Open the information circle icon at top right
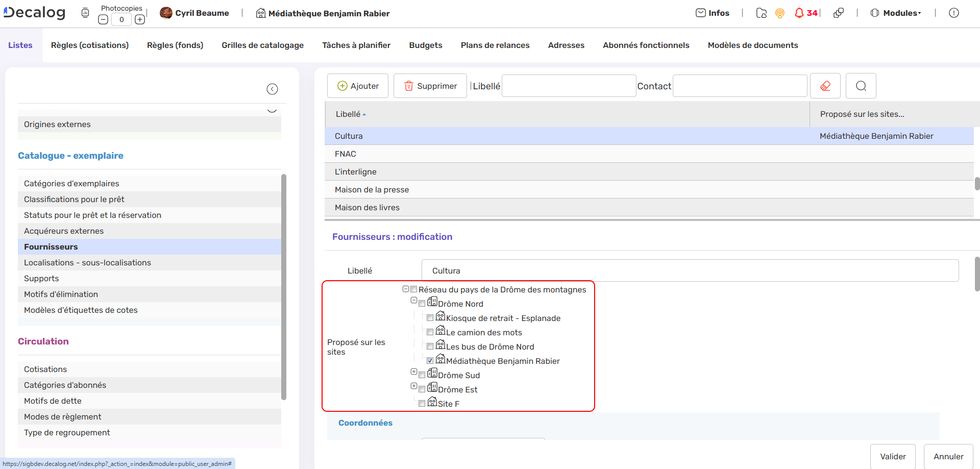Image resolution: width=980 pixels, height=469 pixels. [x=954, y=13]
